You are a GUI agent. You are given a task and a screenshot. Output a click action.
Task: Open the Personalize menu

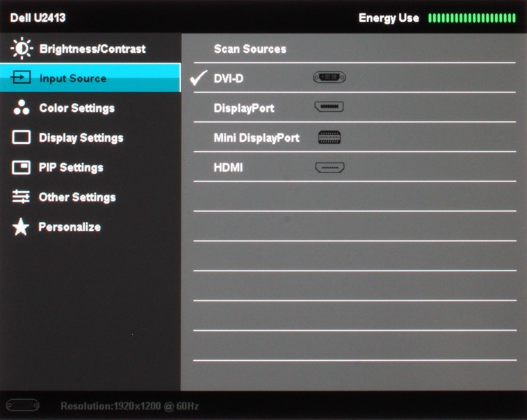point(90,226)
